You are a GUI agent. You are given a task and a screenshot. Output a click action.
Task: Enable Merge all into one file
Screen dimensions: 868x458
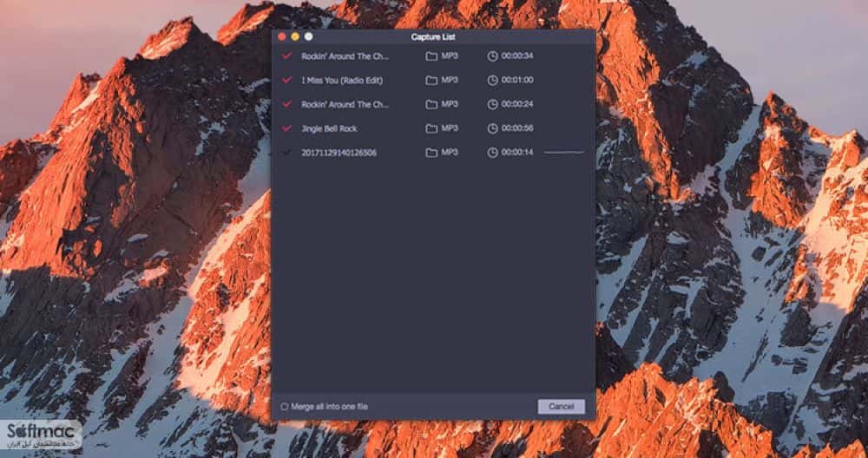(285, 407)
